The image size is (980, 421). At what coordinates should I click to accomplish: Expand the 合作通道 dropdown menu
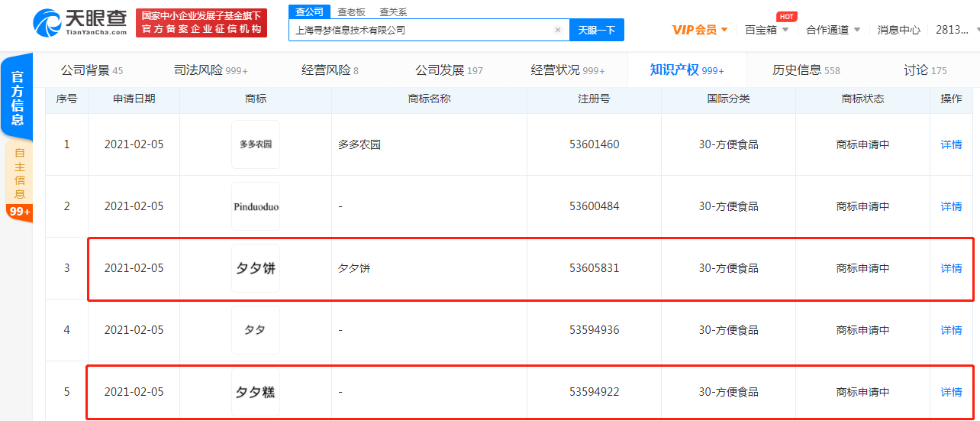[x=833, y=30]
